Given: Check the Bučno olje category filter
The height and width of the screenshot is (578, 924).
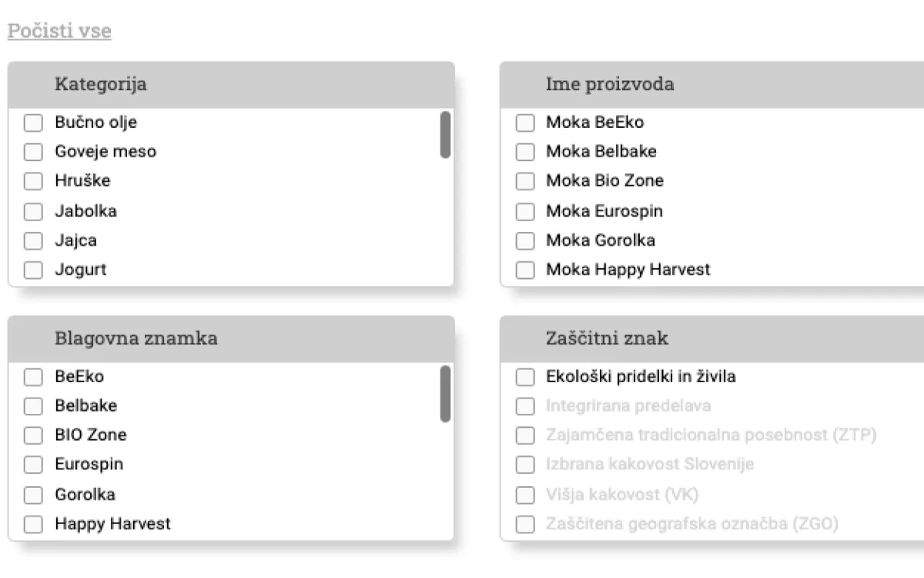Looking at the screenshot, I should point(33,122).
